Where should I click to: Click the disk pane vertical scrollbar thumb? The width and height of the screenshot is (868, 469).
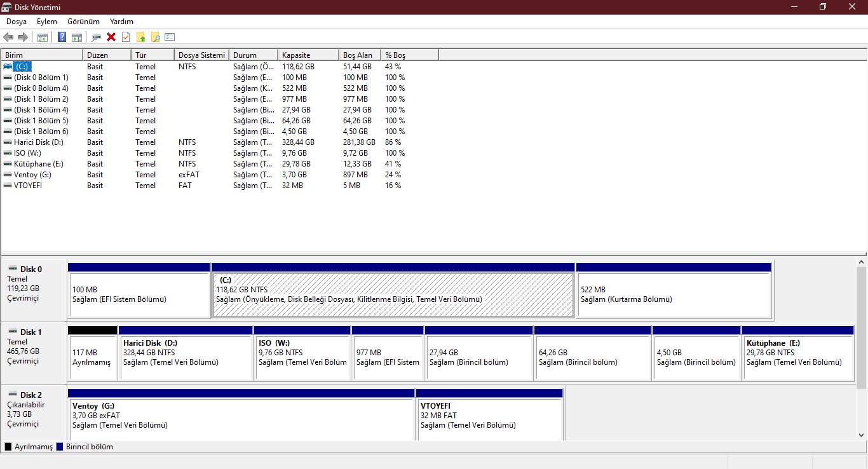862,328
